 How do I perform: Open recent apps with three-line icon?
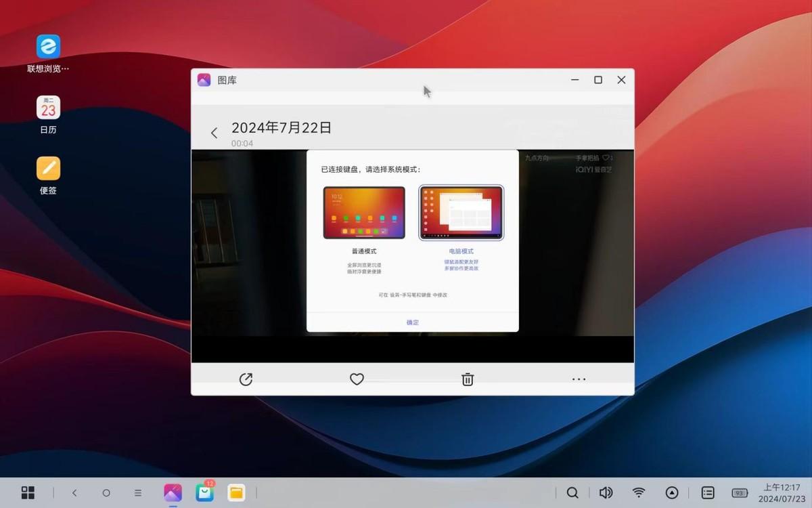138,493
